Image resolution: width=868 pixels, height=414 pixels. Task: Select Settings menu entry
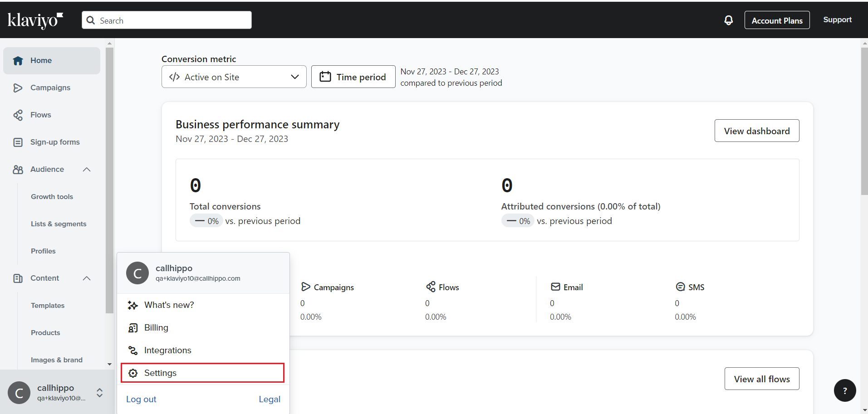(203, 373)
